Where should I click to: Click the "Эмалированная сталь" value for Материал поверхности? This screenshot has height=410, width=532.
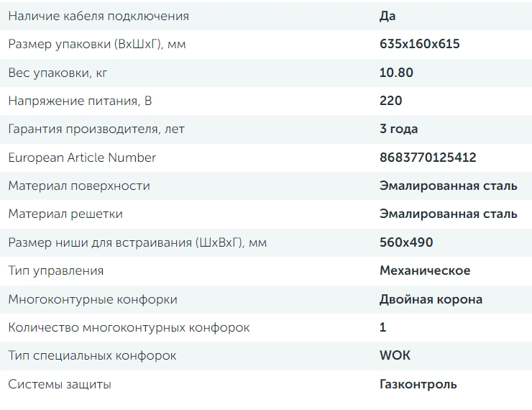[448, 186]
